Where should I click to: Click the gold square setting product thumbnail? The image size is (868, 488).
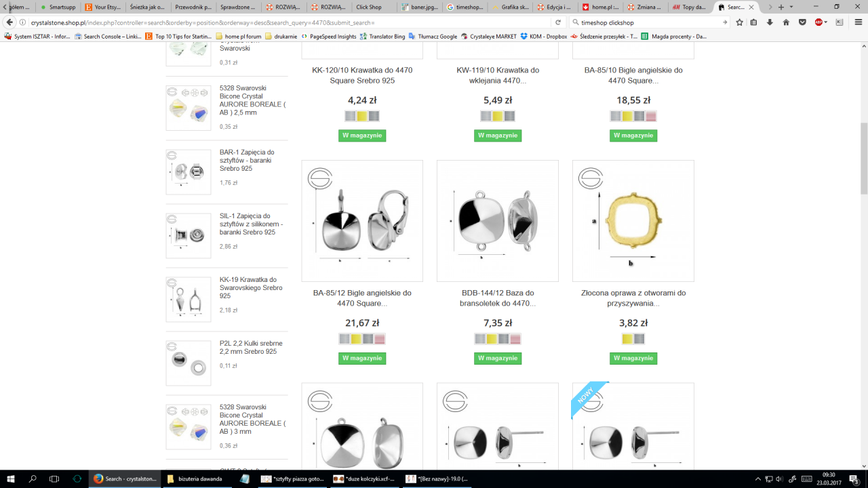pyautogui.click(x=633, y=221)
